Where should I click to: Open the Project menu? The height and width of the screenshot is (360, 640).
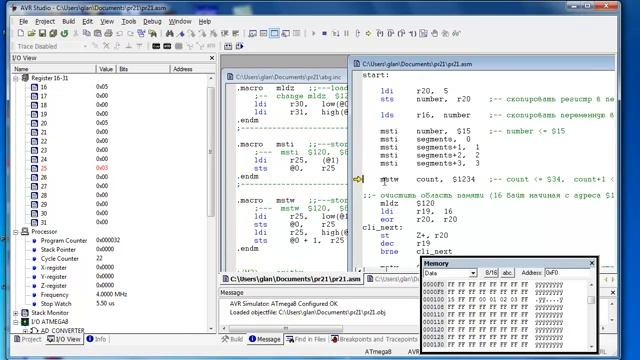pos(45,22)
